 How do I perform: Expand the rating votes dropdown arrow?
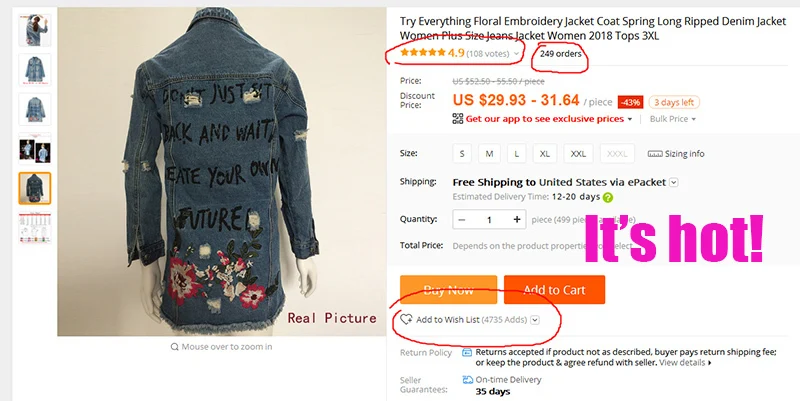(516, 54)
